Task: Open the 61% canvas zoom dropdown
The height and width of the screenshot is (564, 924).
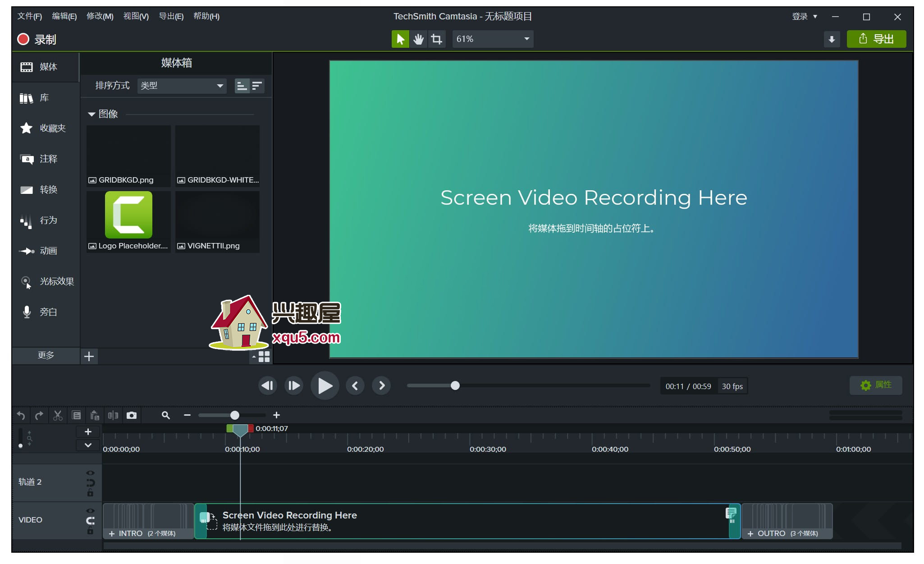Action: (493, 39)
